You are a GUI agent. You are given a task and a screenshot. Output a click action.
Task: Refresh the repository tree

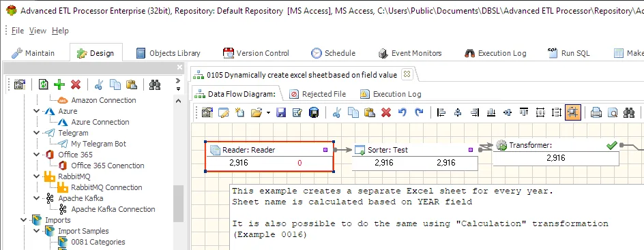43,84
